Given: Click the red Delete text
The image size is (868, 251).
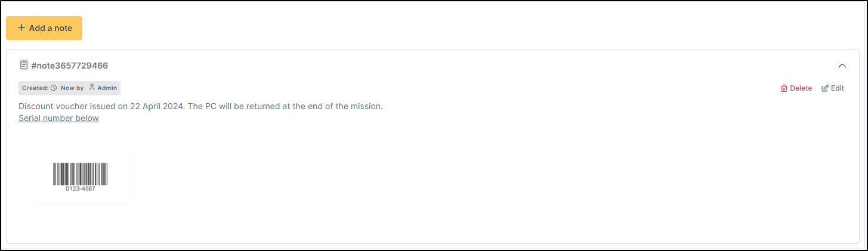Looking at the screenshot, I should (801, 88).
